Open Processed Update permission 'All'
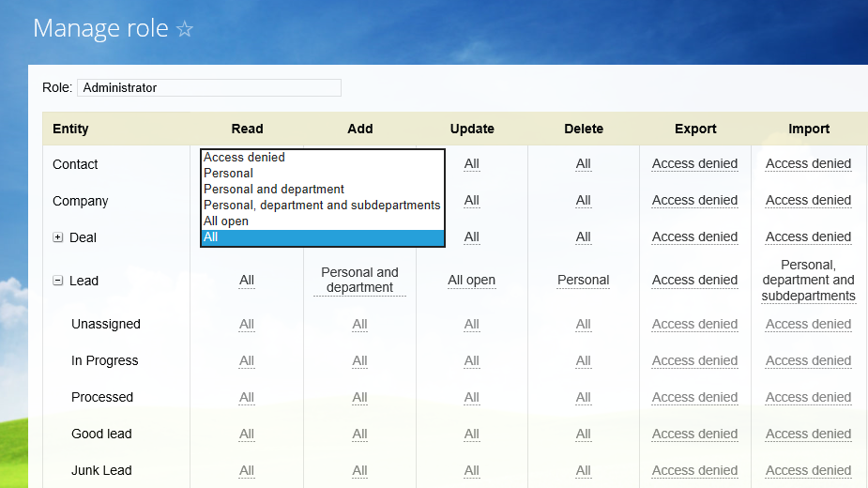 tap(472, 397)
